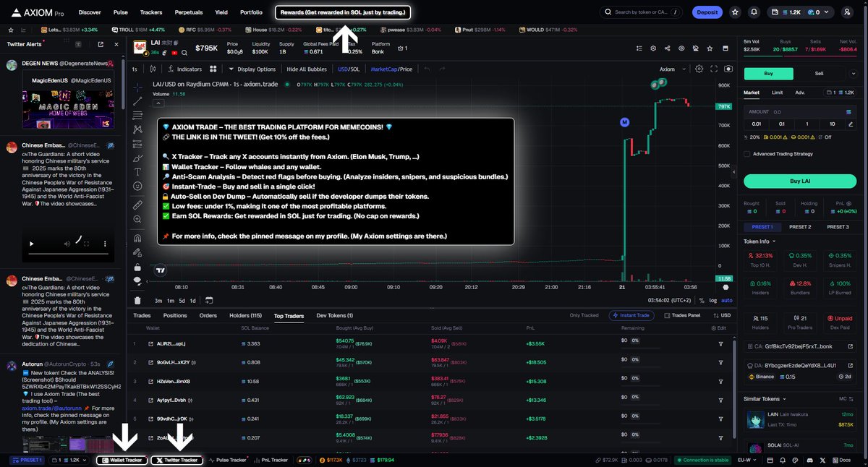The image size is (868, 467).
Task: Switch to the Dev Tokens (1) tab
Action: tap(335, 315)
